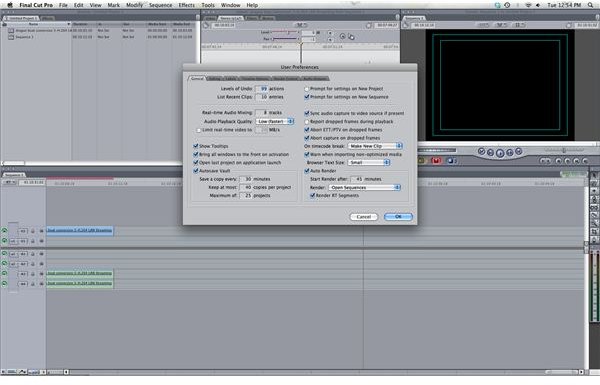Click the reset button in Viewer audio tab

[x=342, y=36]
